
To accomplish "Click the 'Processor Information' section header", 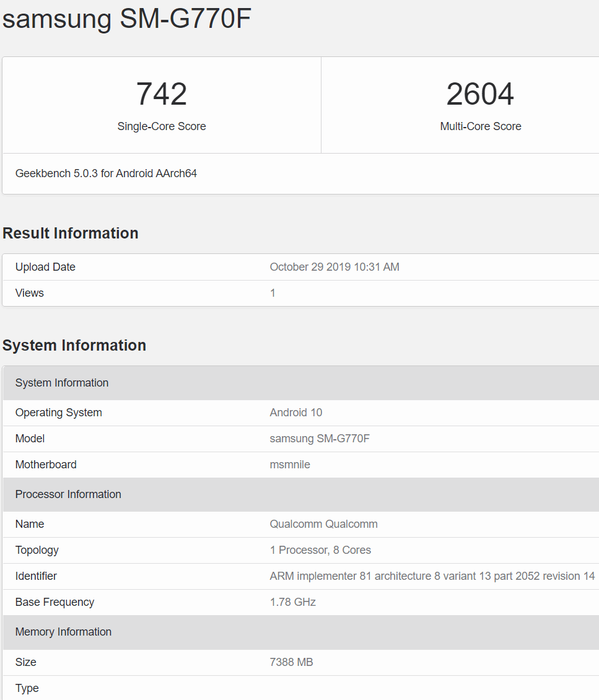I will click(x=301, y=494).
